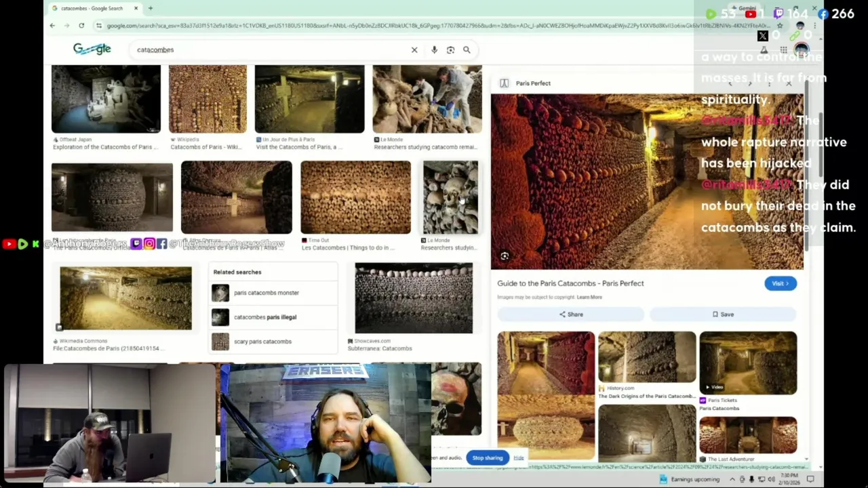Open the Offbeat Japan catacombs exploration thumbnail
The height and width of the screenshot is (488, 868).
106,99
